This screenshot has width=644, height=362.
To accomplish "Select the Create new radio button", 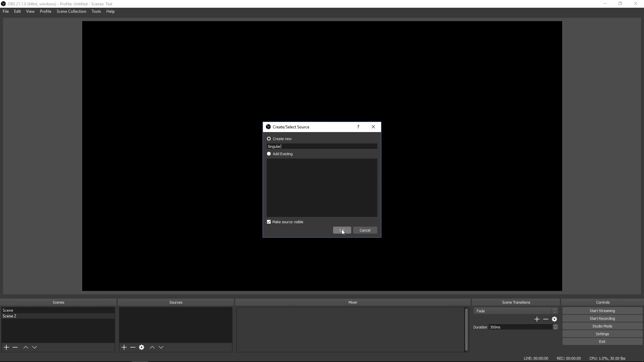I will pyautogui.click(x=269, y=139).
